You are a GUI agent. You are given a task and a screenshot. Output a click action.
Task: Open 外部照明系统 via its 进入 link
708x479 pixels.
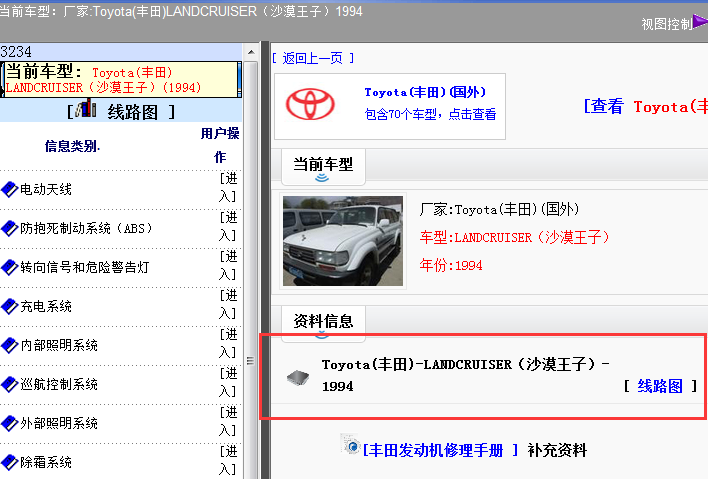pos(228,421)
